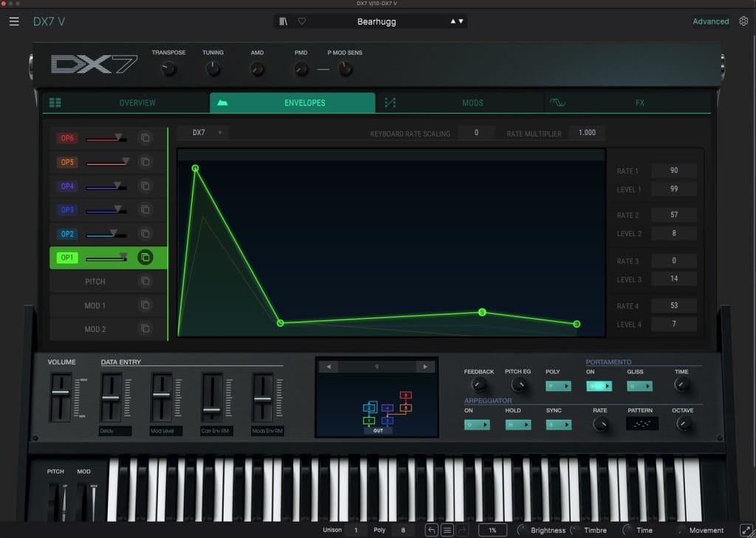Click the next preset arrow beside Bearhugg
This screenshot has width=756, height=538.
[x=460, y=21]
